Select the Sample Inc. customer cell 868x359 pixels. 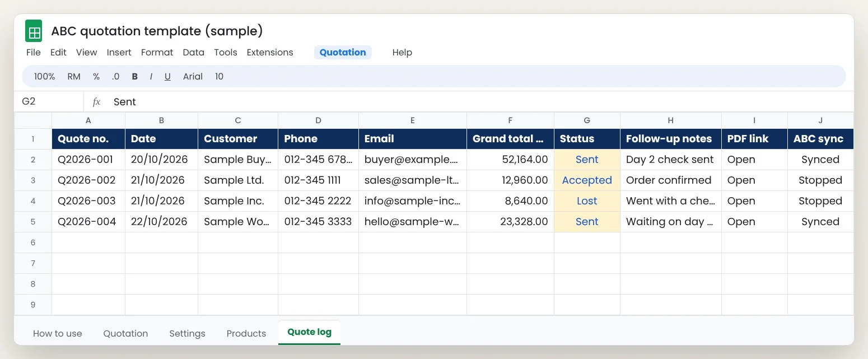click(238, 201)
